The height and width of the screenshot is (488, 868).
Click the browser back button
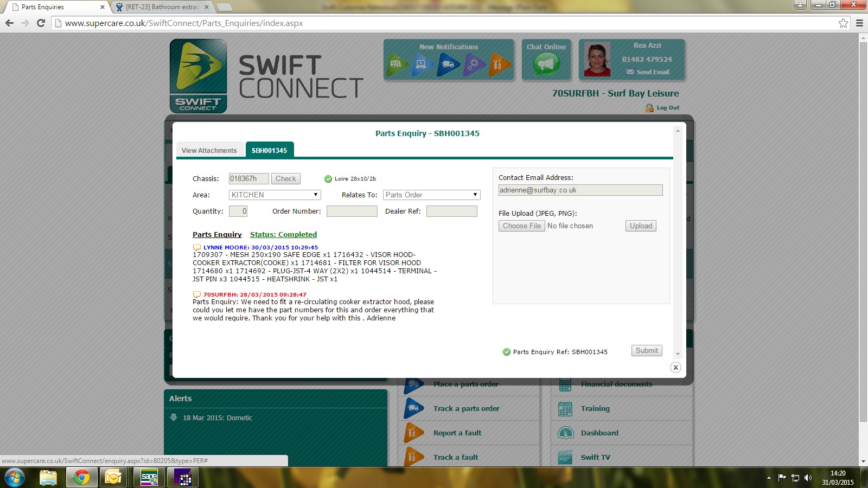[9, 23]
